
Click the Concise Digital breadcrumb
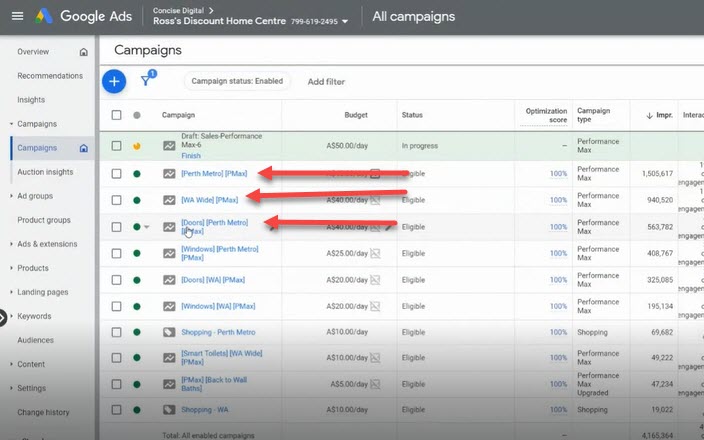point(178,10)
